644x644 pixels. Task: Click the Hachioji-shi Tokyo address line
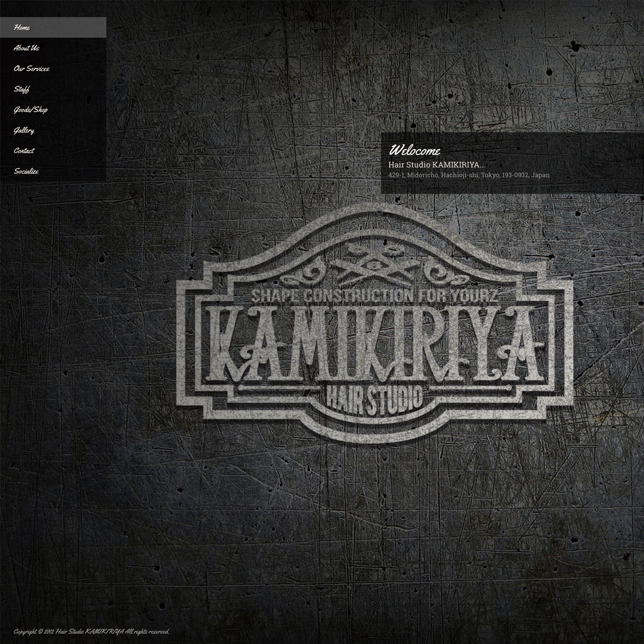click(x=469, y=175)
